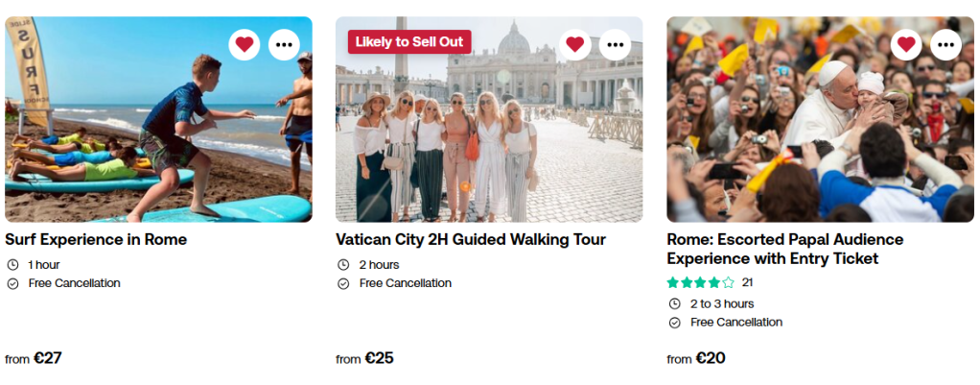
Task: Open Surf Experience in Rome title link
Action: click(x=96, y=239)
